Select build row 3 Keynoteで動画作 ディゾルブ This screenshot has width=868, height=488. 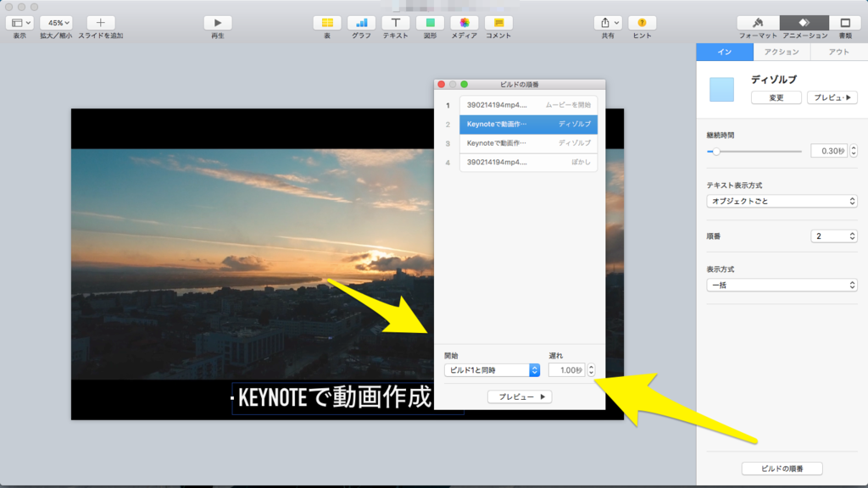click(x=528, y=142)
